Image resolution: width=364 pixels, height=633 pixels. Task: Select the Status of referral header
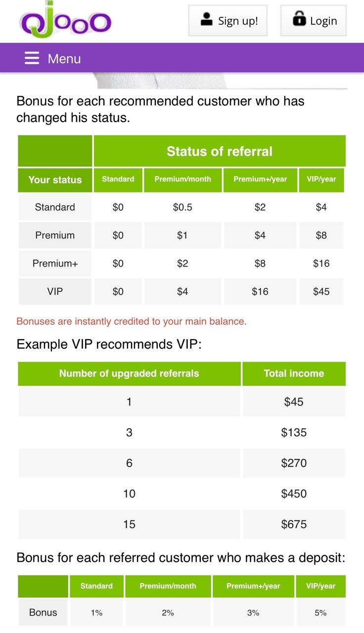tap(219, 151)
